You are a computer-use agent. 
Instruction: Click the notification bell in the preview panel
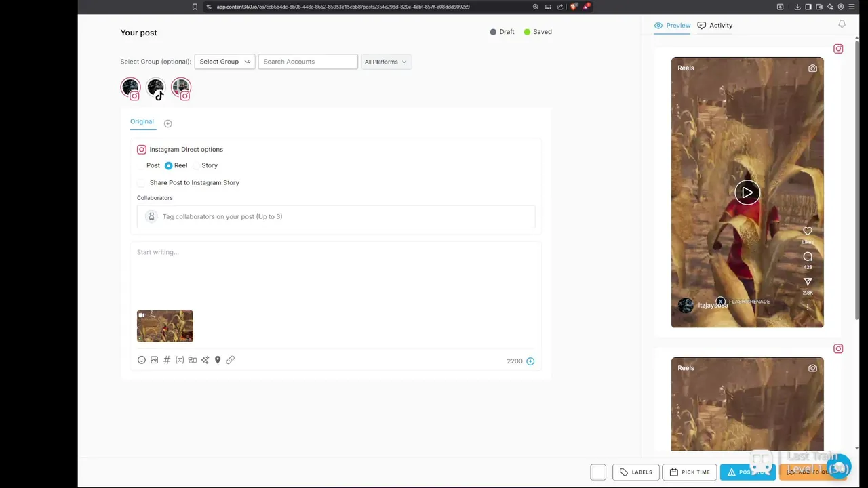click(842, 24)
